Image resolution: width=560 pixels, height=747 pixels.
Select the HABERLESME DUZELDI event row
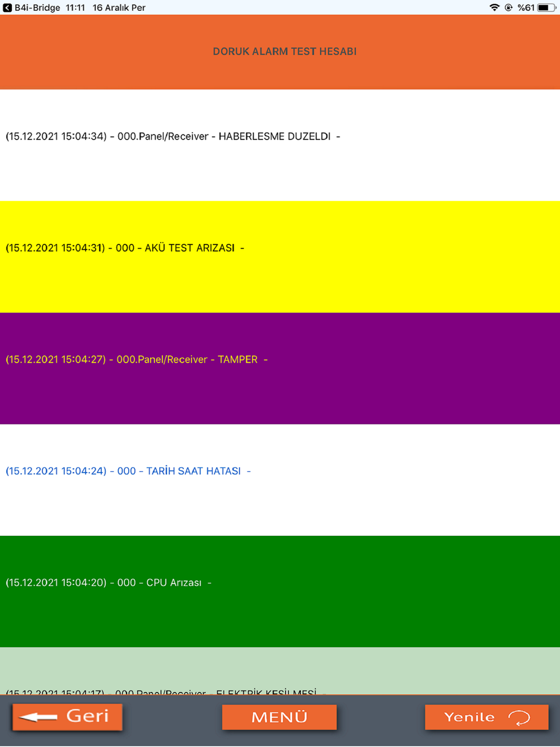(x=280, y=145)
